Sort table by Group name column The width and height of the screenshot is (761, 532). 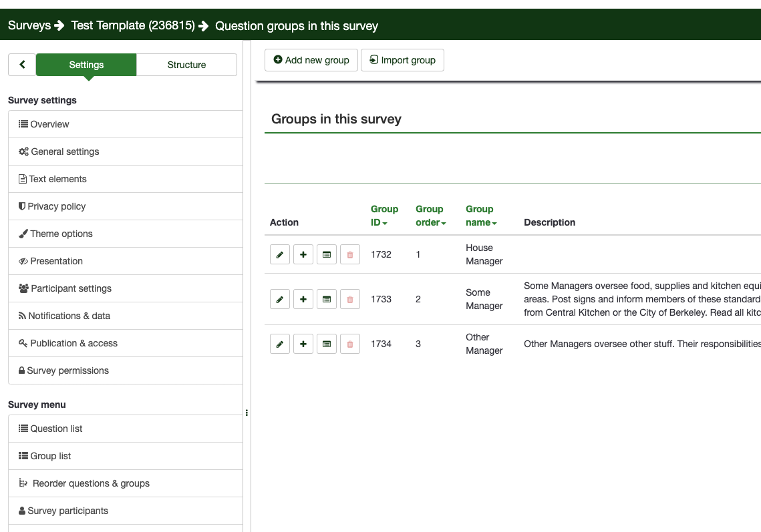pyautogui.click(x=481, y=216)
